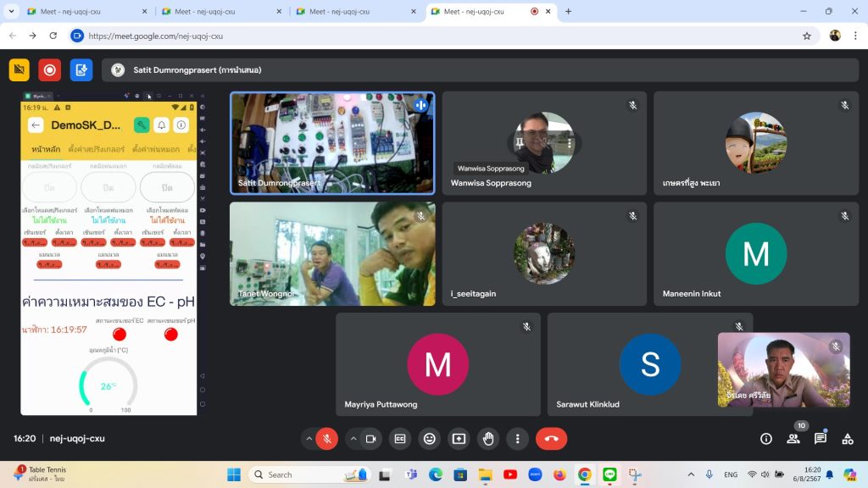Click the site info icon in address bar

coord(77,36)
